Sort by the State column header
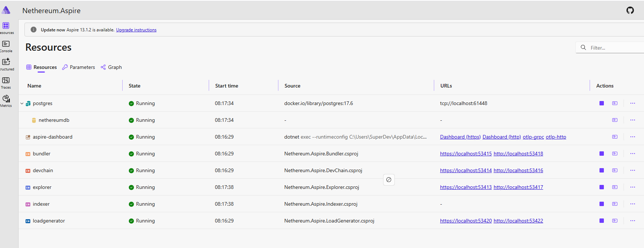The width and height of the screenshot is (644, 248). pyautogui.click(x=134, y=86)
